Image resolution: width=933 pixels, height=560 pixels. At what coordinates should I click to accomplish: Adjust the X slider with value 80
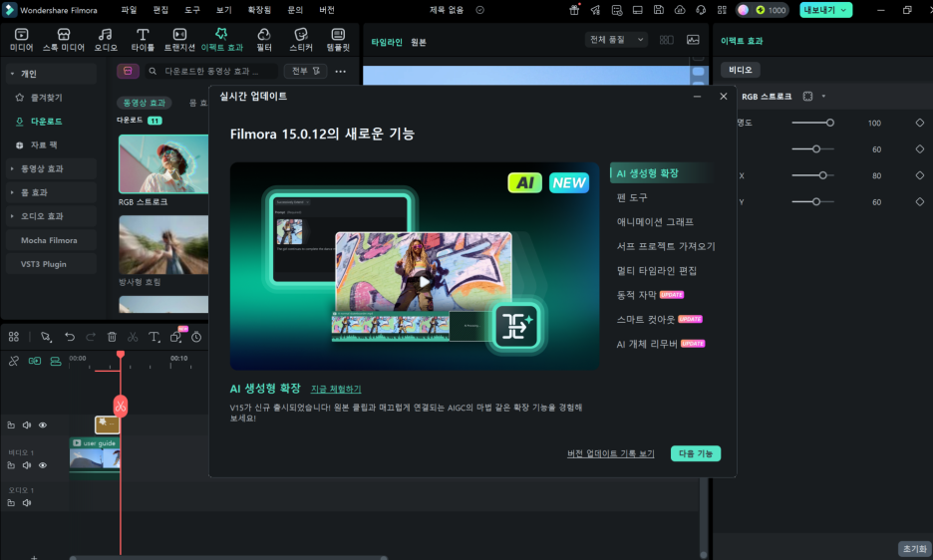click(812, 175)
